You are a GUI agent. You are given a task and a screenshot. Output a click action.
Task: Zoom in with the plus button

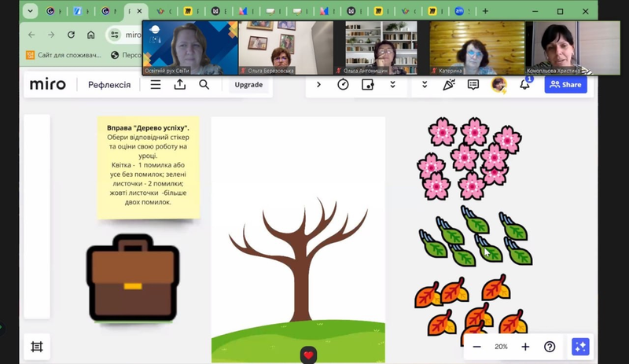point(525,347)
